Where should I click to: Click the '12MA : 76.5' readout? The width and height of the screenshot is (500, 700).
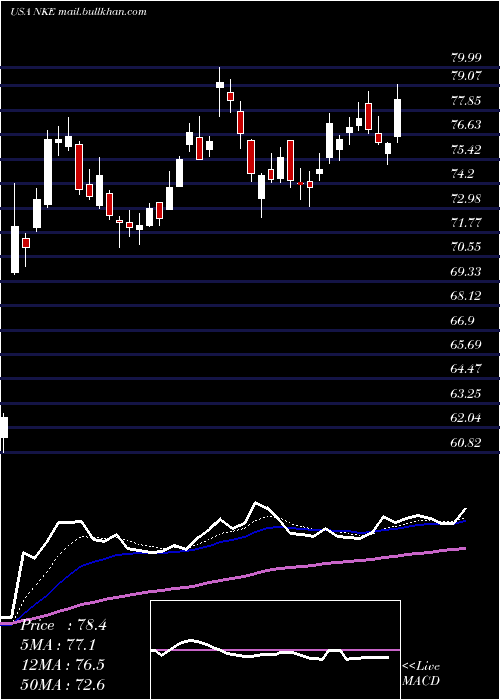click(63, 665)
